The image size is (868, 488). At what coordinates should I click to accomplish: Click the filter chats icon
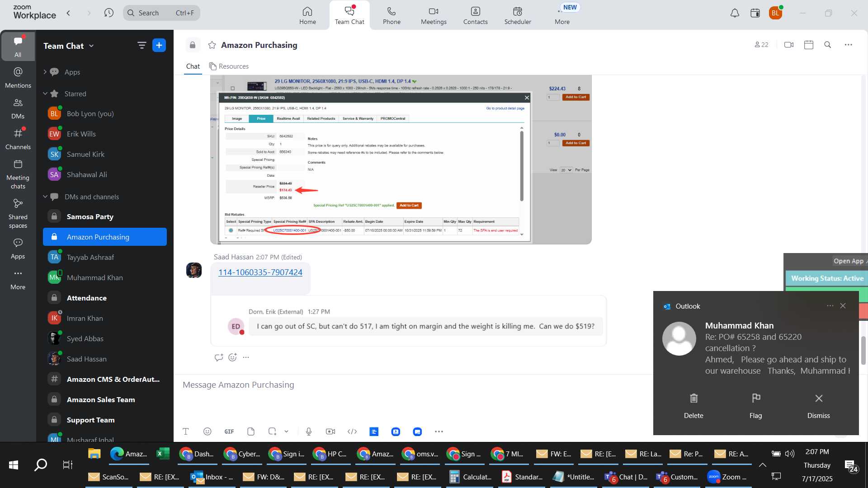coord(142,45)
